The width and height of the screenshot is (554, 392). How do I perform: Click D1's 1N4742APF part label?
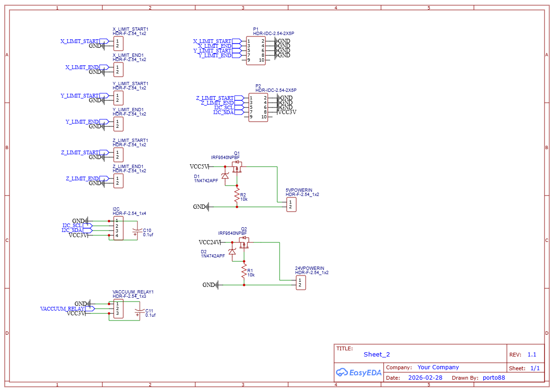point(206,181)
